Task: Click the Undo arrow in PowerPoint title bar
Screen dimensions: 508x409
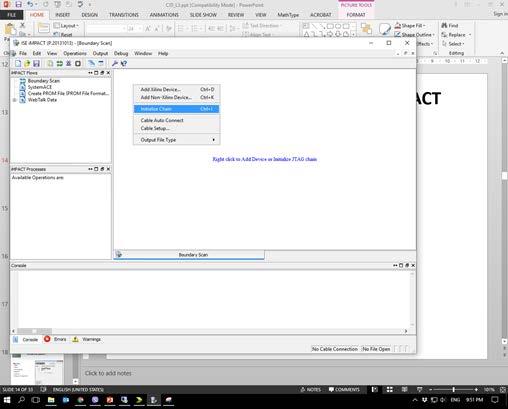Action: coord(30,5)
